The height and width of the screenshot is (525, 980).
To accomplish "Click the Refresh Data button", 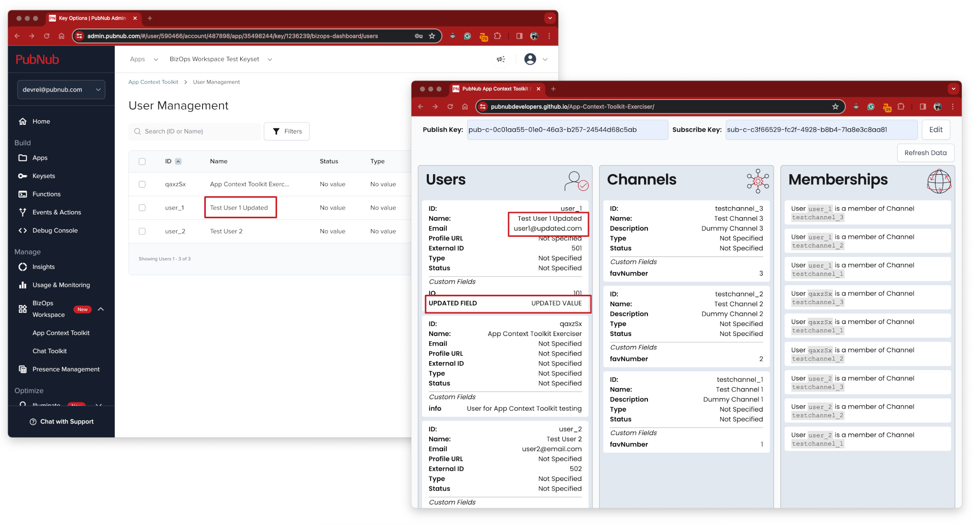I will (x=925, y=152).
